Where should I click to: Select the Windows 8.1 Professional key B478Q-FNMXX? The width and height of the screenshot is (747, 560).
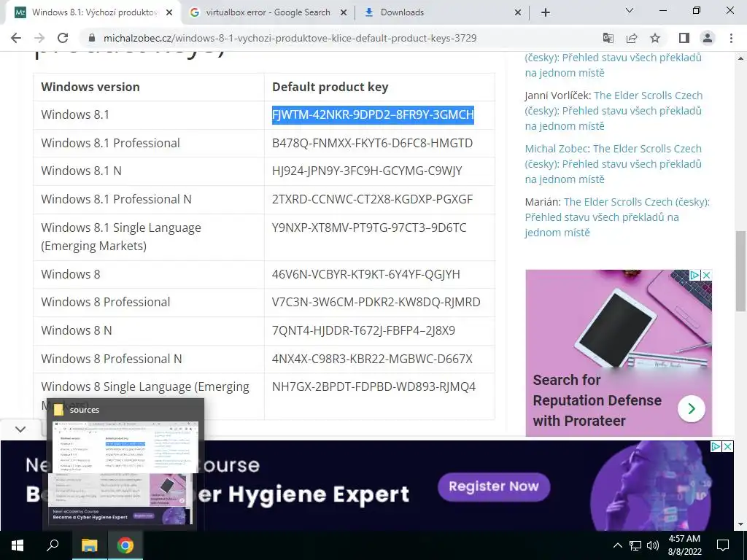tap(372, 143)
